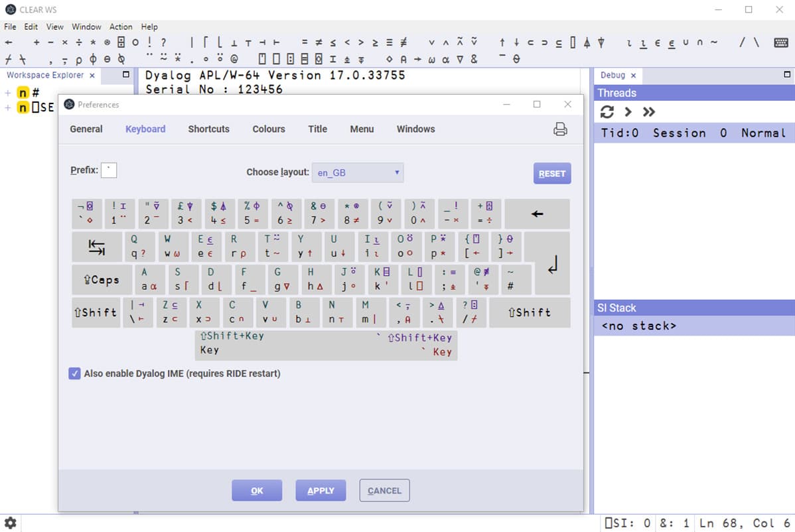The height and width of the screenshot is (532, 795).
Task: Insert the iota ⍳ glyph from language bar
Action: click(x=629, y=43)
